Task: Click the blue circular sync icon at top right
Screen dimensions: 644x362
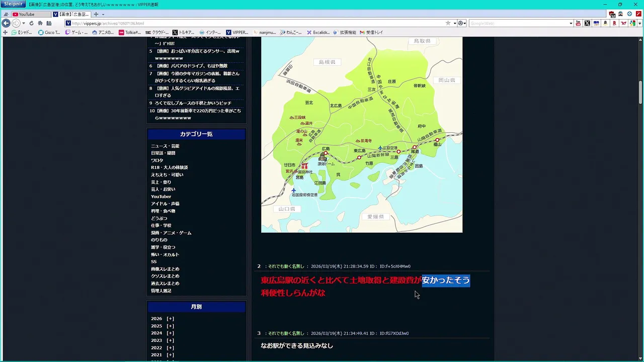Action: click(x=629, y=14)
